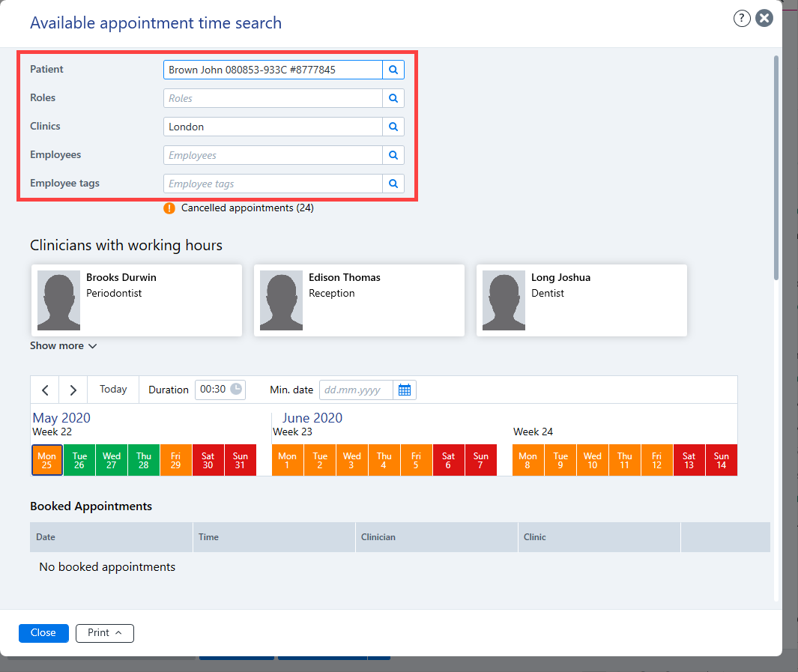Click the Min. date text field
This screenshot has width=798, height=672.
(356, 390)
